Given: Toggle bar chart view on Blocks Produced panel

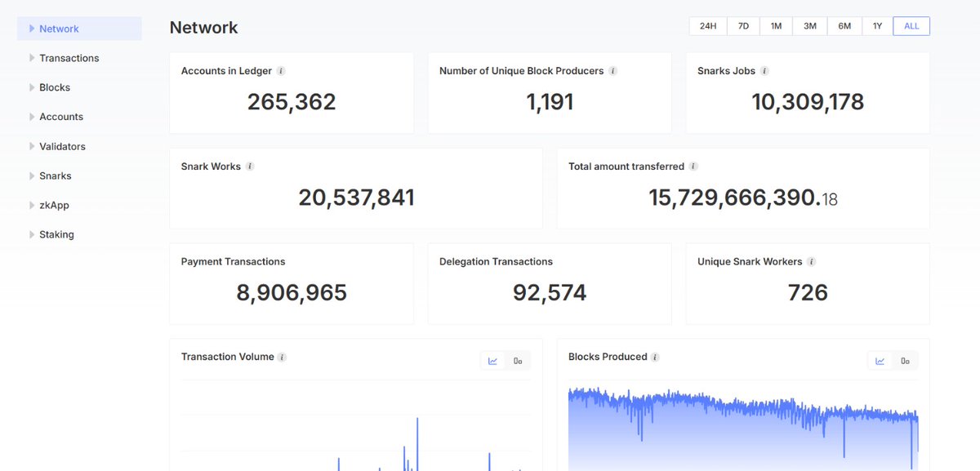Looking at the screenshot, I should [x=905, y=359].
